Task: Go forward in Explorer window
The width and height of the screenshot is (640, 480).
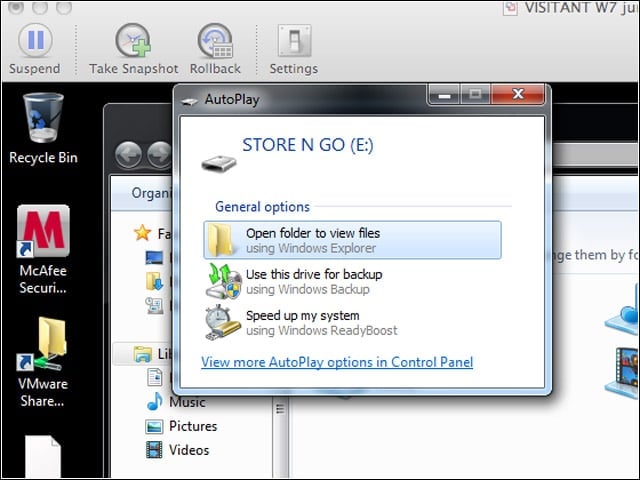Action: (160, 155)
